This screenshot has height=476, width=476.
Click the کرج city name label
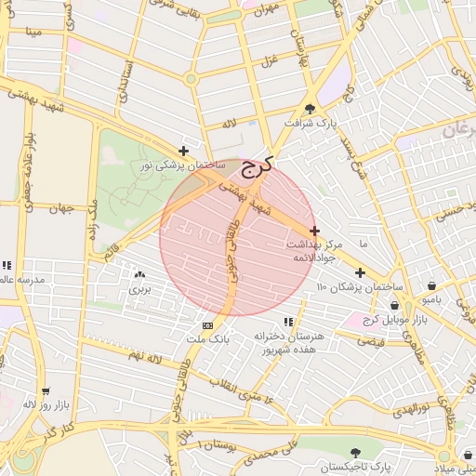(257, 165)
